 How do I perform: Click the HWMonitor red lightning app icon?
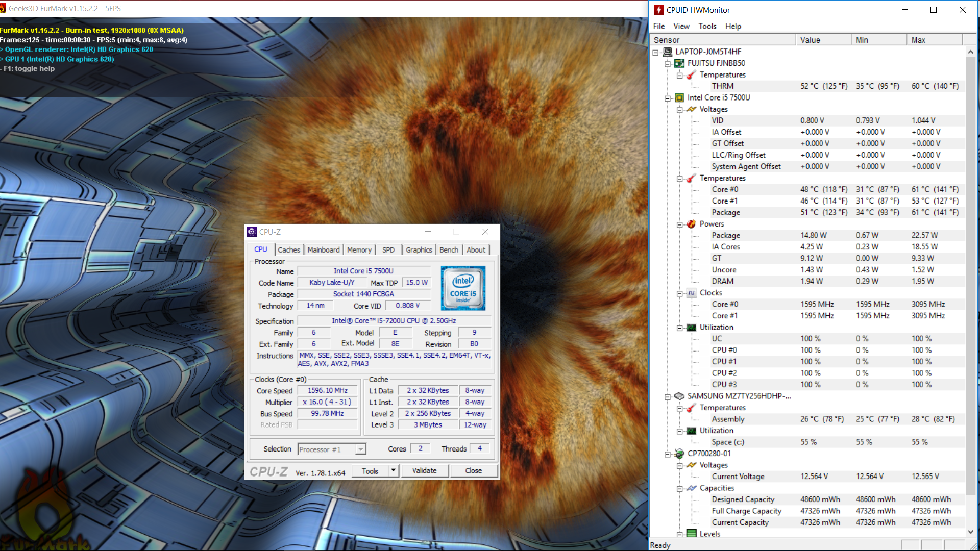coord(659,10)
